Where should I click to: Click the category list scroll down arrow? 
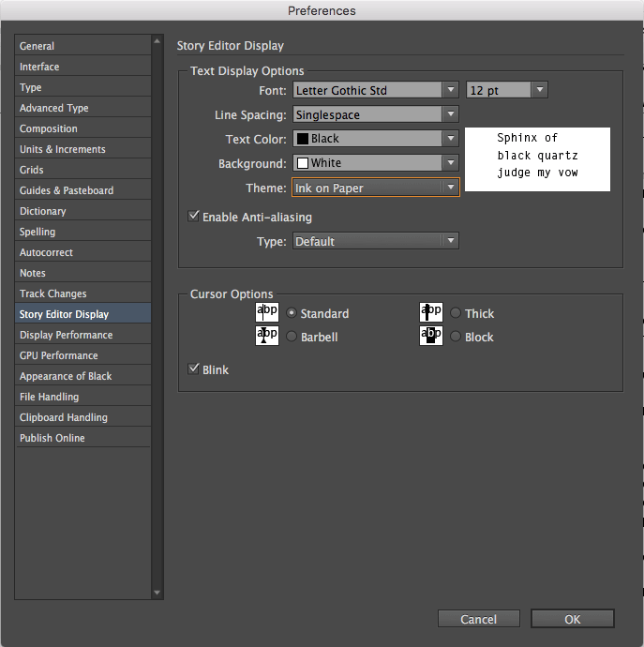click(157, 593)
